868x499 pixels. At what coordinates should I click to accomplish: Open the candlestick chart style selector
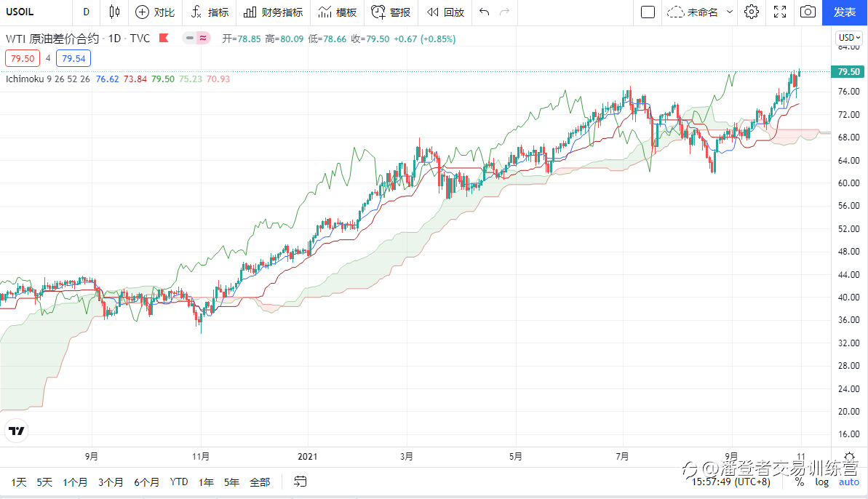114,12
